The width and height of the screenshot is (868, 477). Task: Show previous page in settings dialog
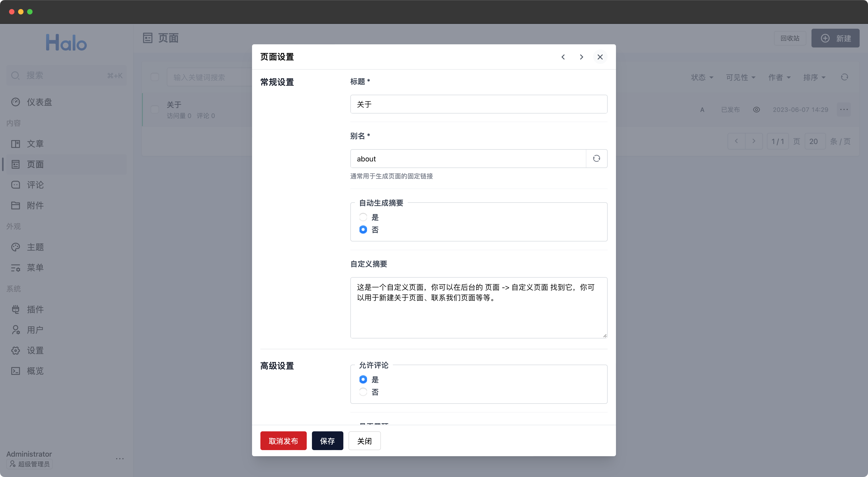(x=563, y=57)
